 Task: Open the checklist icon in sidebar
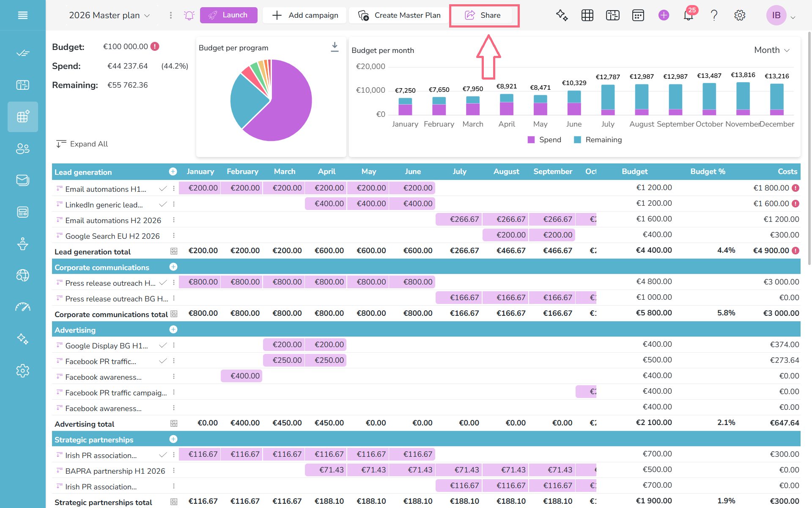(23, 53)
